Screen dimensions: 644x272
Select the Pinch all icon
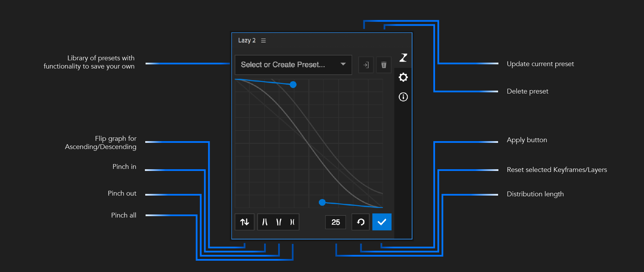(x=292, y=222)
